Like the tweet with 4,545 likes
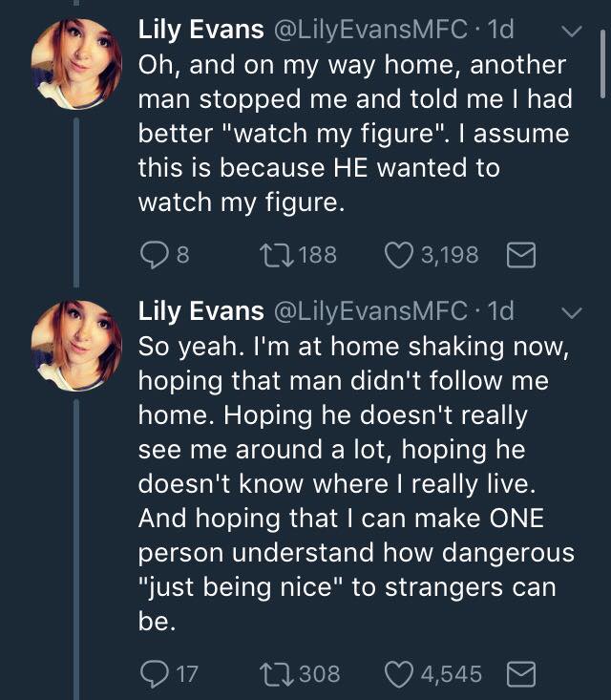This screenshot has height=700, width=611. (401, 674)
